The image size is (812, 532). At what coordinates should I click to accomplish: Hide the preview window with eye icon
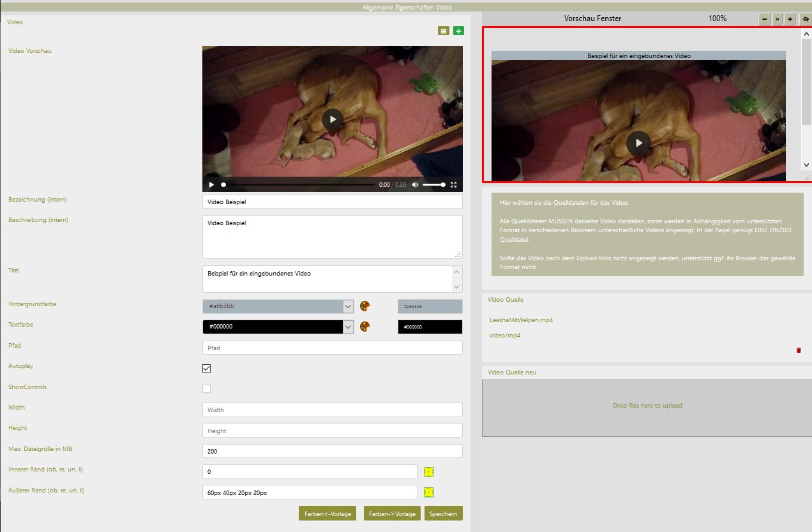tap(805, 19)
